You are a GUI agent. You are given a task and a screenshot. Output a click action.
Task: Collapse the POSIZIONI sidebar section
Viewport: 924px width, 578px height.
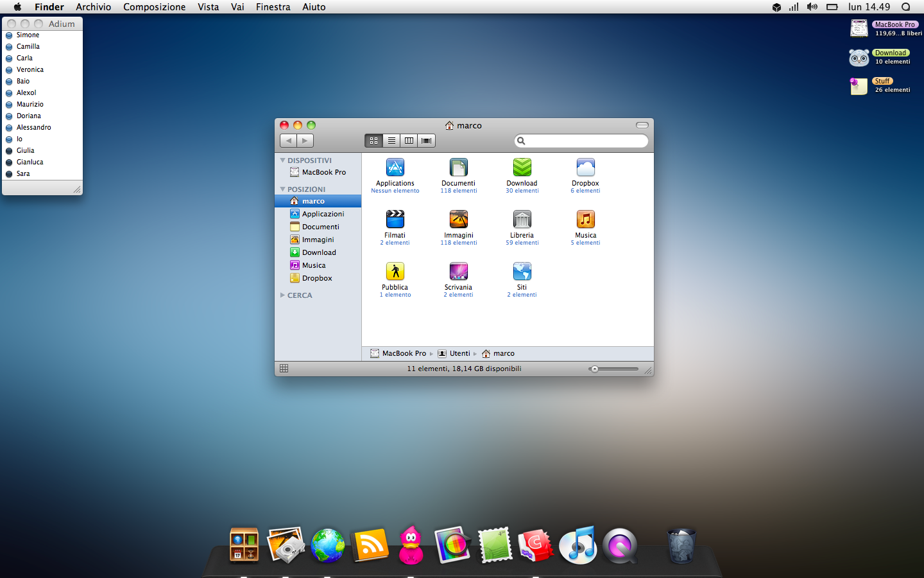[x=282, y=189]
